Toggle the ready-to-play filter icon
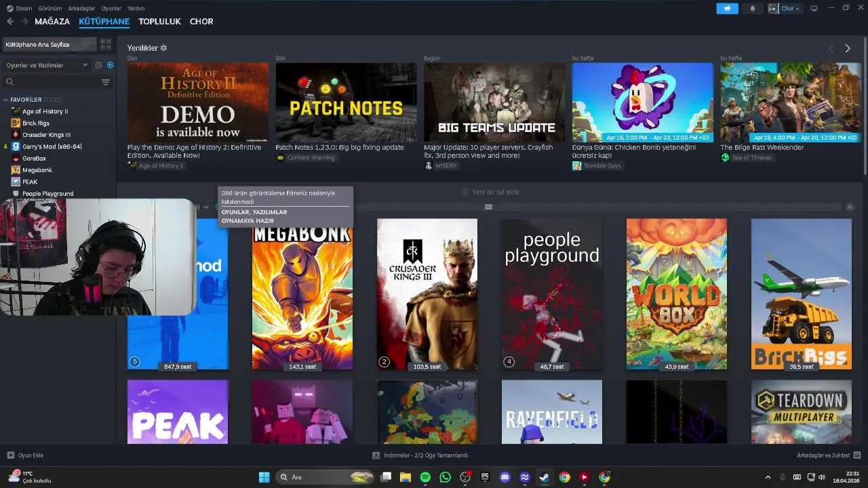 111,65
